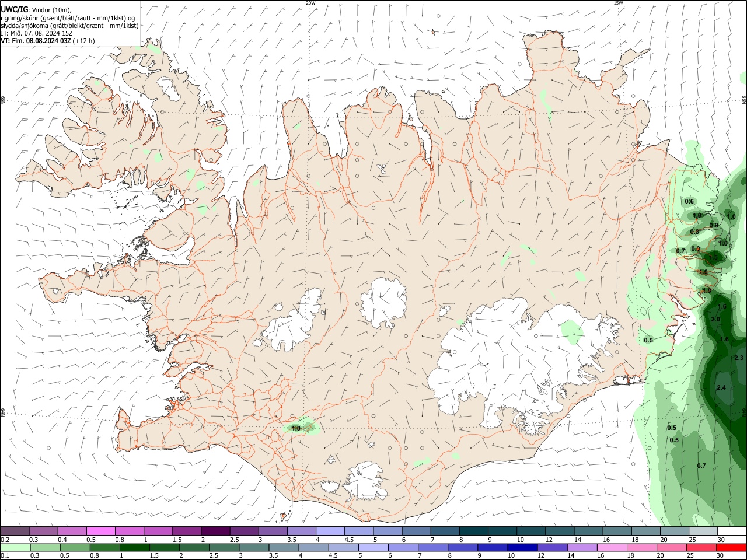
Task: Click the '0.2' label in the upper legend
Action: coord(5,540)
